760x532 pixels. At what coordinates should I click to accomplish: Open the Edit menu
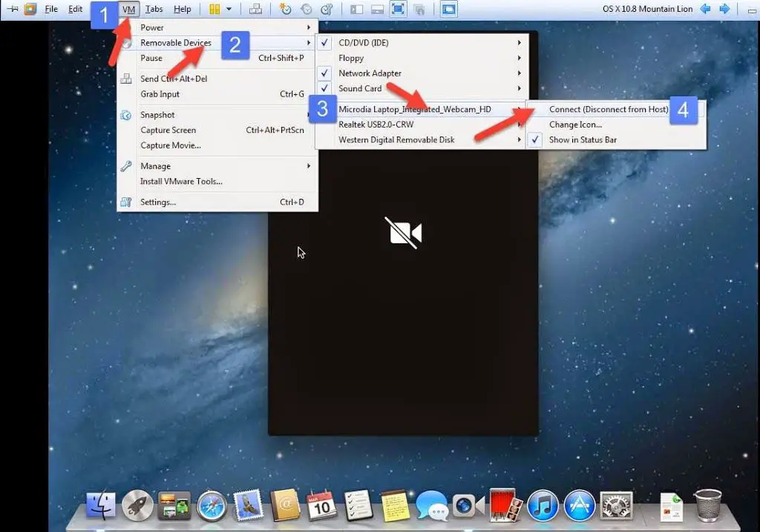75,9
